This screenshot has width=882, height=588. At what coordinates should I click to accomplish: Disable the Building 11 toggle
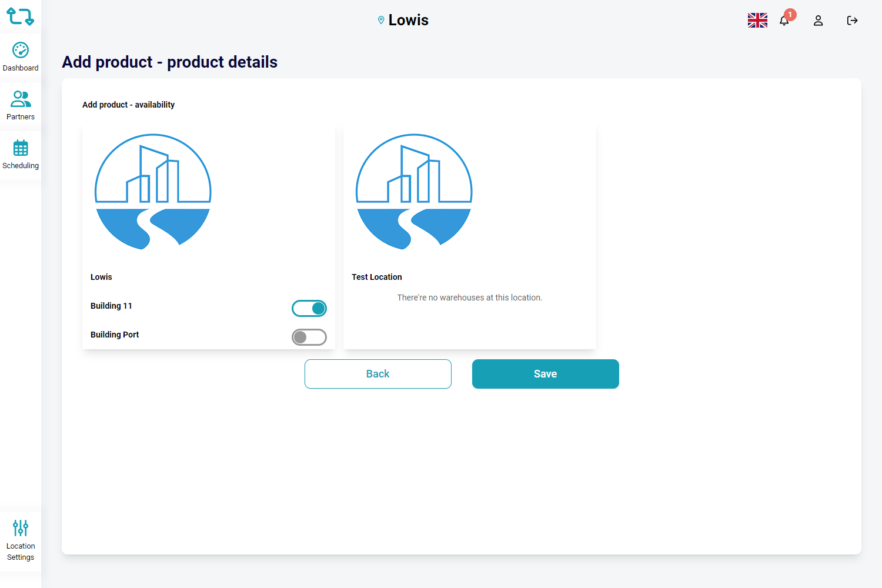coord(309,308)
